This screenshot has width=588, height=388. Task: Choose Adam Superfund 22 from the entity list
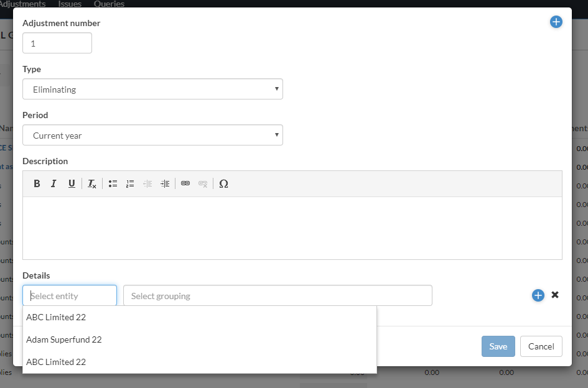64,339
